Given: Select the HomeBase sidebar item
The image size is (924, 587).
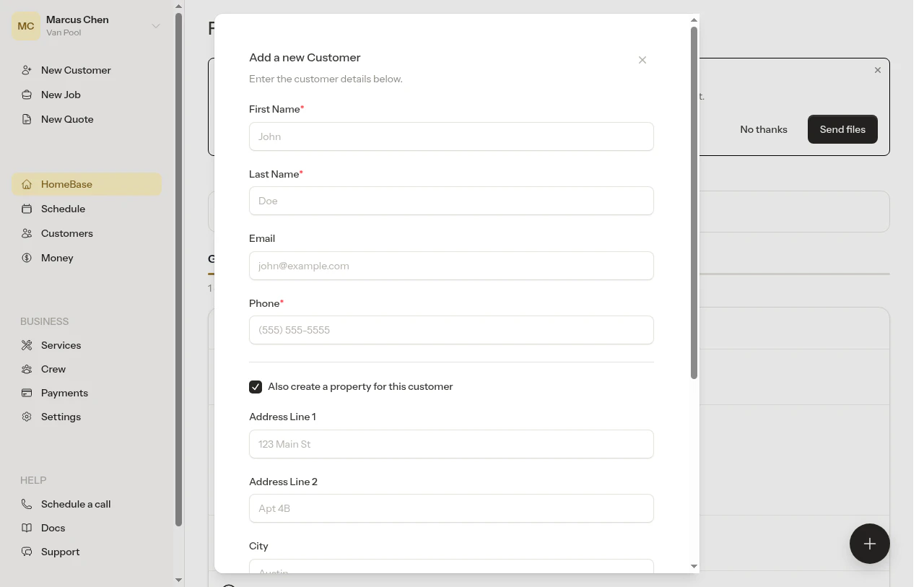Looking at the screenshot, I should tap(87, 184).
